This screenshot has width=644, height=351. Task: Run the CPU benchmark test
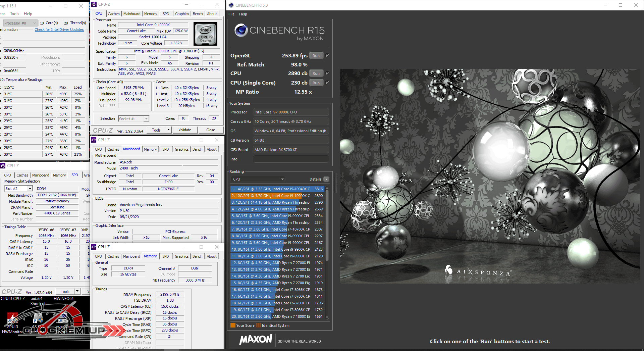click(316, 73)
